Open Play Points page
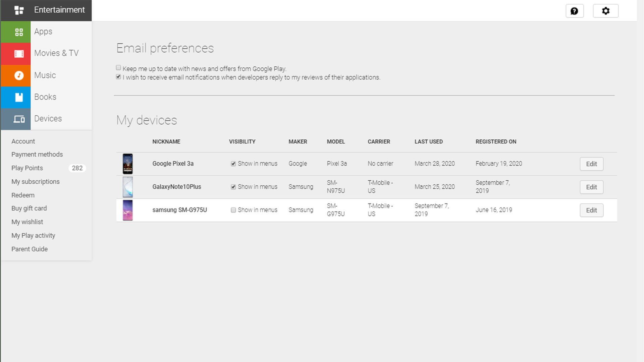 click(x=27, y=168)
